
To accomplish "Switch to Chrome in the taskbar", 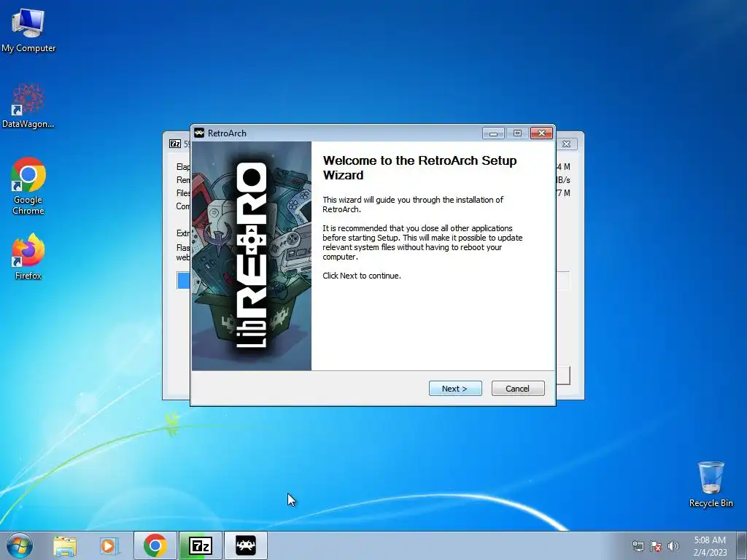I will tap(155, 545).
